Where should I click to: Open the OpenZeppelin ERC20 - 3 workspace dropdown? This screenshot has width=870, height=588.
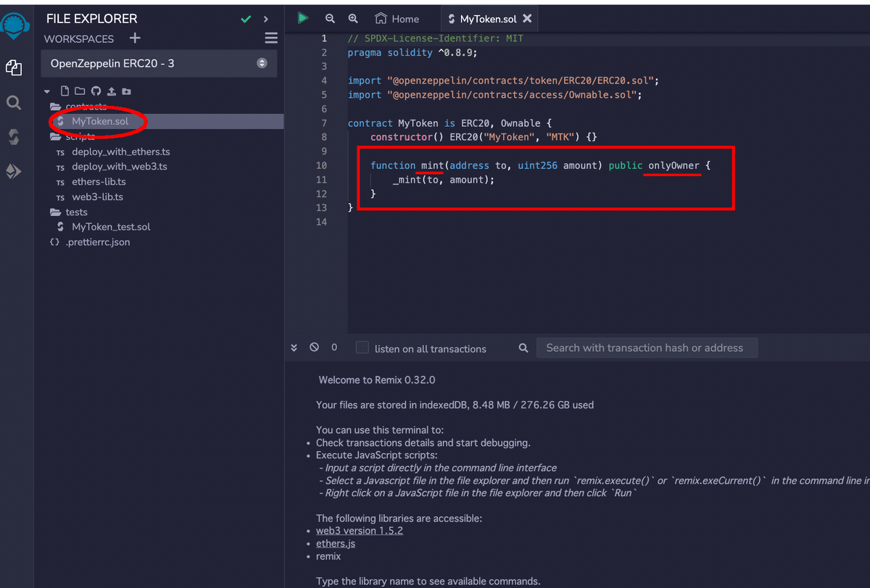[159, 64]
